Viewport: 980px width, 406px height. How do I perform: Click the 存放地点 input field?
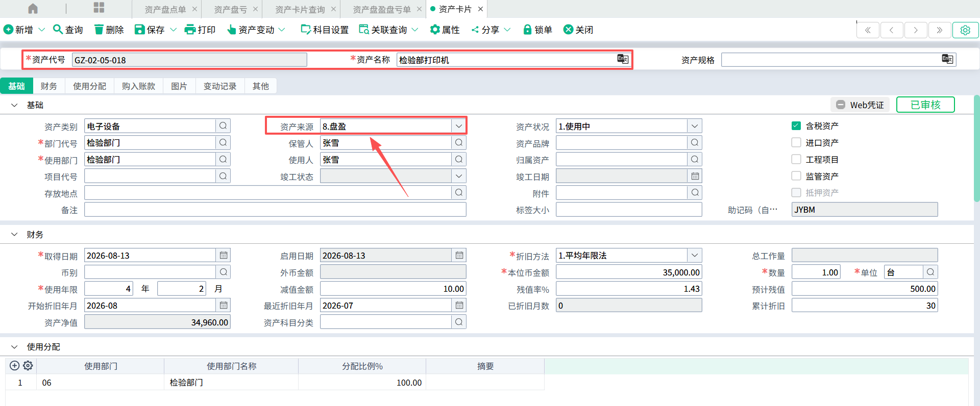(268, 193)
